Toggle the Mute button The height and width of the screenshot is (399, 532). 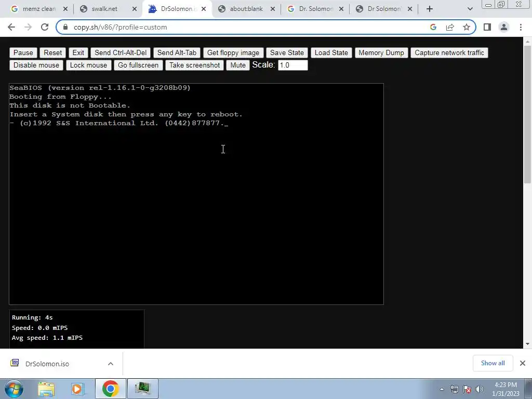point(238,65)
